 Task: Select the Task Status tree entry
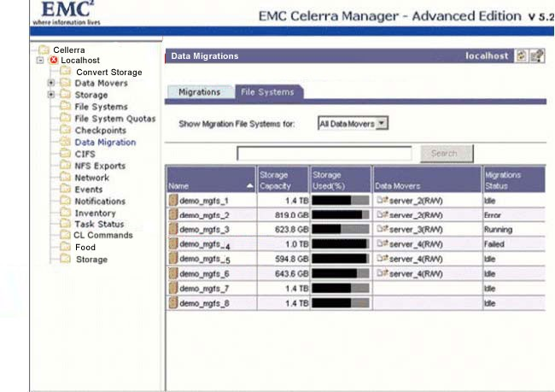[99, 224]
